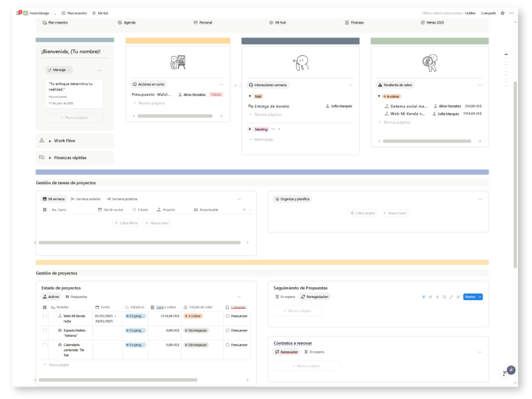Click the presentation illustration icon in yellow card

click(178, 62)
